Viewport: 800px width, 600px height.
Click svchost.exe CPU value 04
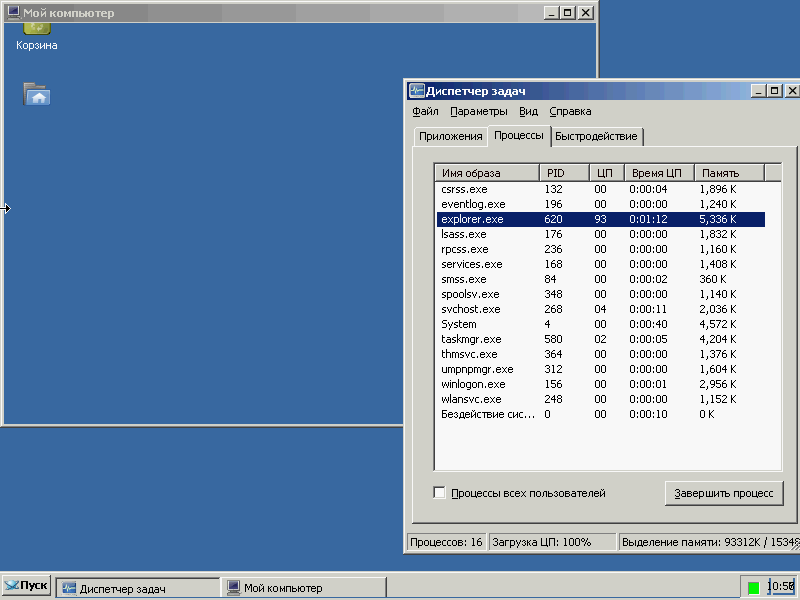pyautogui.click(x=600, y=309)
